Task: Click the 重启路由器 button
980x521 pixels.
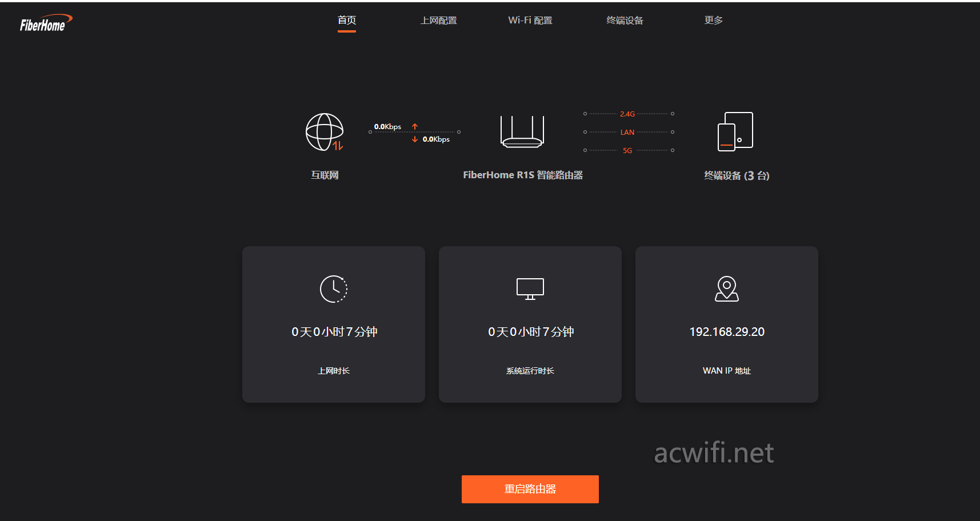Action: (530, 489)
